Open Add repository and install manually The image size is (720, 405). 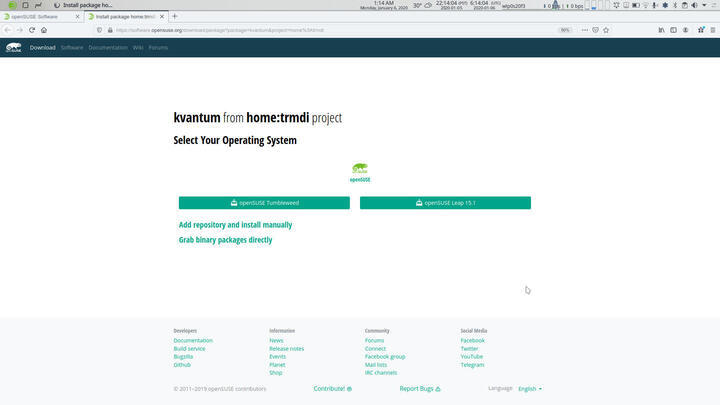(235, 225)
